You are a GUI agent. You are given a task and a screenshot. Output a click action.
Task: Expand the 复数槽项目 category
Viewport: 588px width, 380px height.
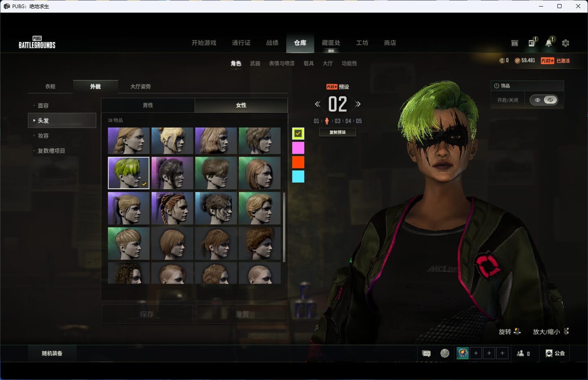62,151
